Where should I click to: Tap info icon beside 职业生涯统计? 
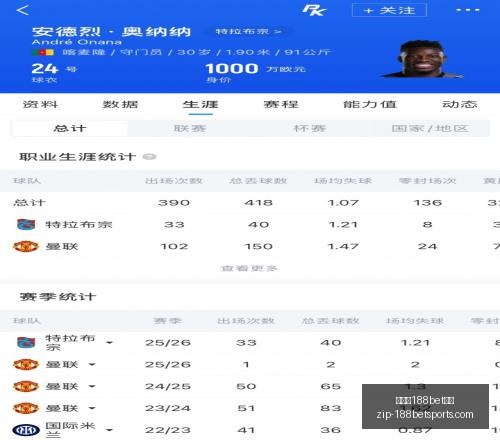149,157
